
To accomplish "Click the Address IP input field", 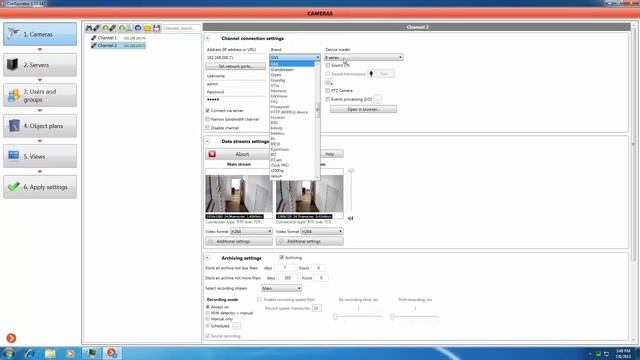I will (236, 58).
